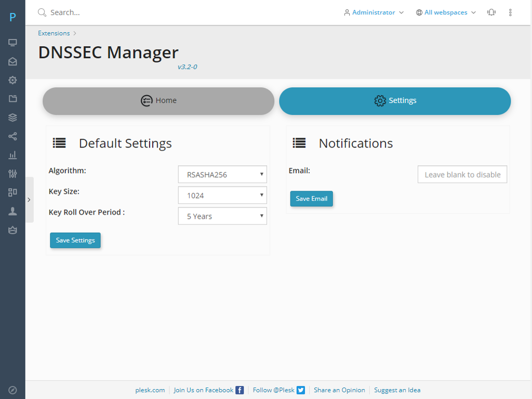This screenshot has width=532, height=399.
Task: Open the Suggest an Idea link
Action: pos(397,390)
